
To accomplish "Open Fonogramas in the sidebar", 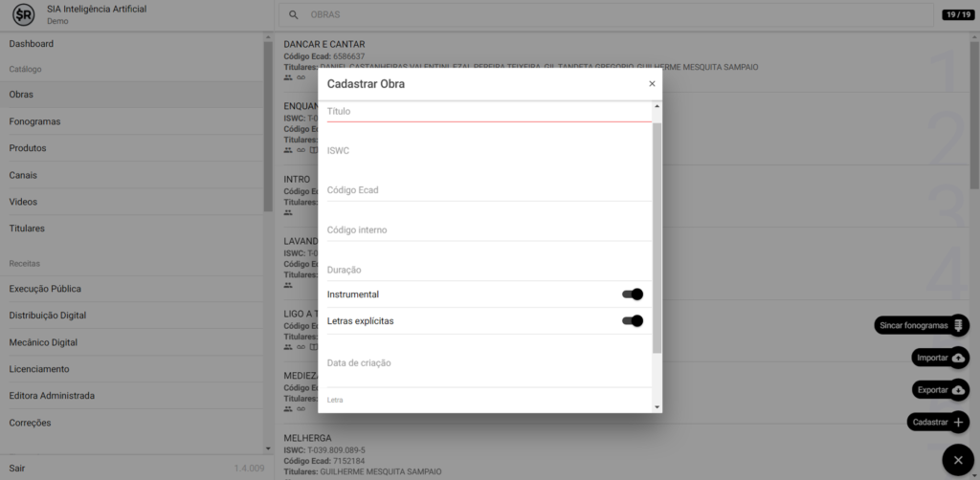I will point(35,121).
